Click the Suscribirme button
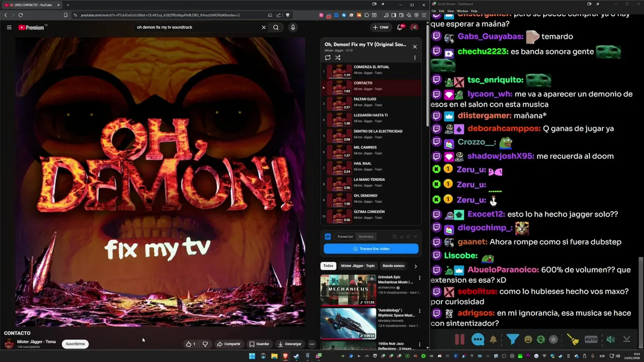The width and height of the screenshot is (644, 362). click(75, 344)
